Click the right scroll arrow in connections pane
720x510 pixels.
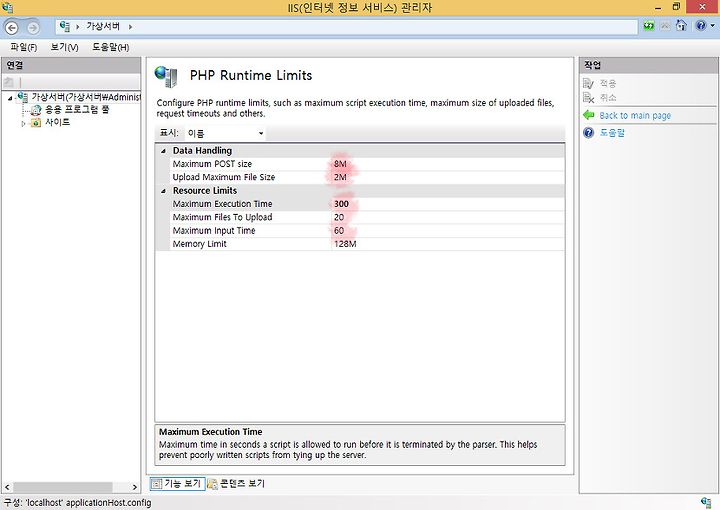tap(135, 487)
